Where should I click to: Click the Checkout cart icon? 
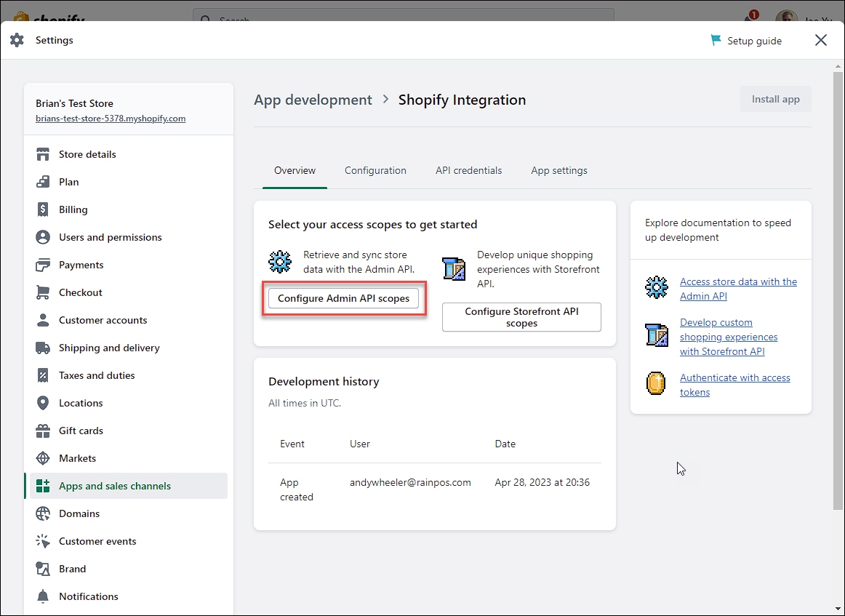click(x=43, y=292)
